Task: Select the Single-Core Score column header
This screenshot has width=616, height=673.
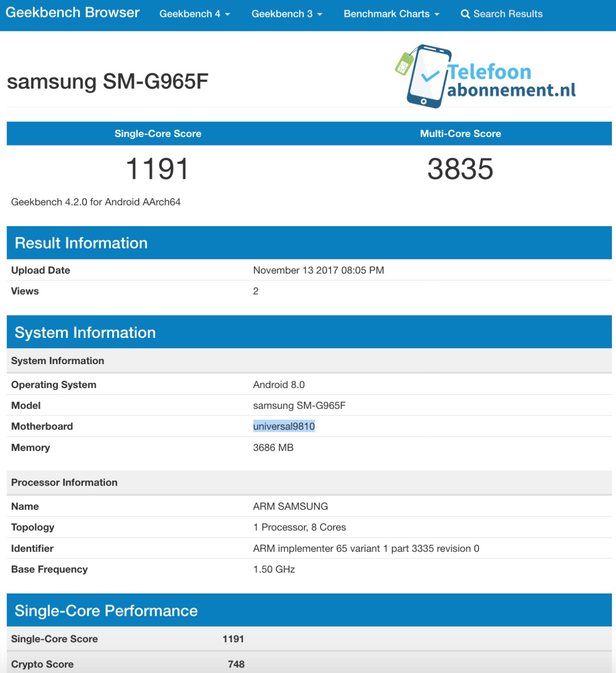Action: point(158,134)
